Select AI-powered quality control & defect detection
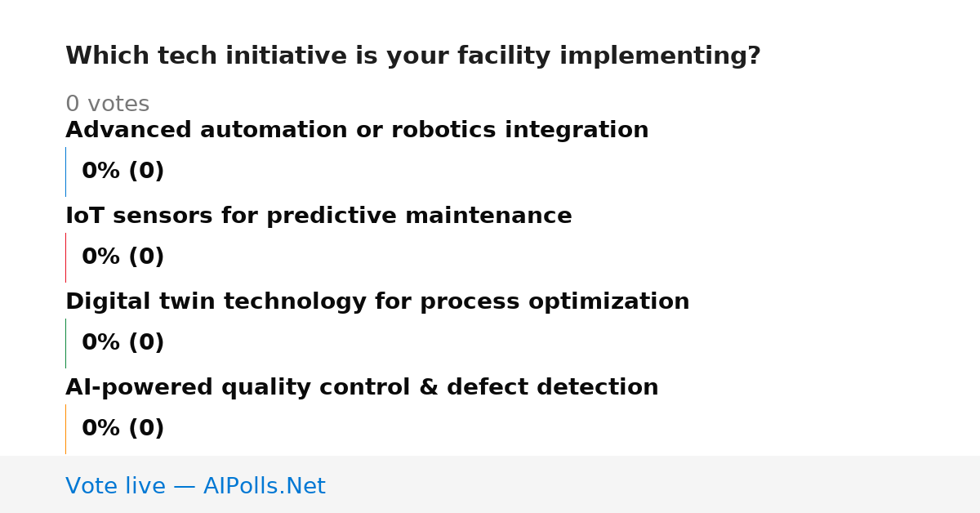The height and width of the screenshot is (513, 980). pyautogui.click(x=362, y=388)
